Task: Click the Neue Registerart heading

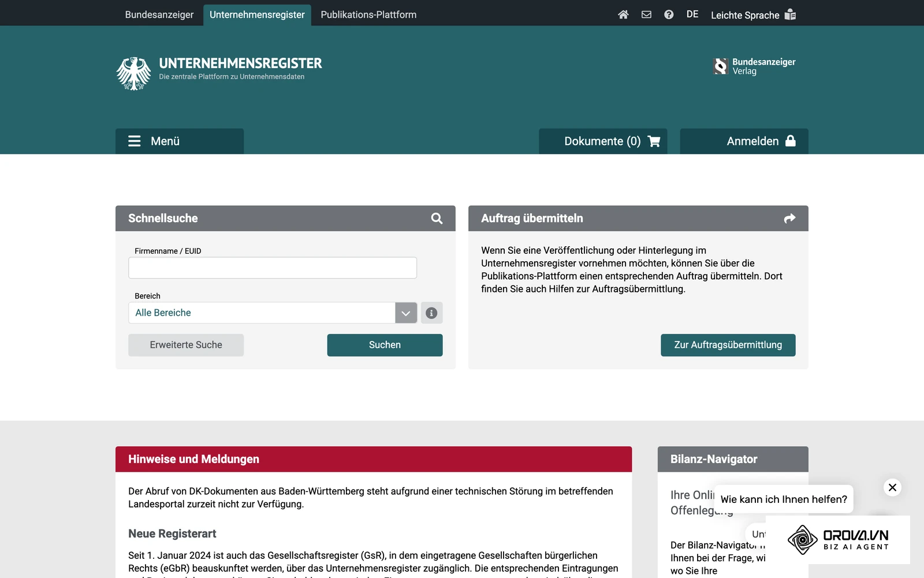Action: [x=172, y=533]
